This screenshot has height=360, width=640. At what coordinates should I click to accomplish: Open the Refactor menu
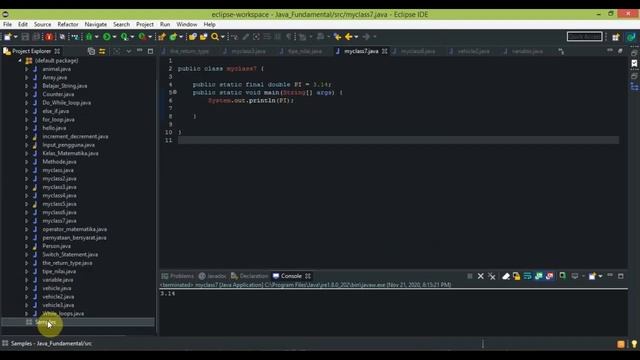[x=68, y=24]
